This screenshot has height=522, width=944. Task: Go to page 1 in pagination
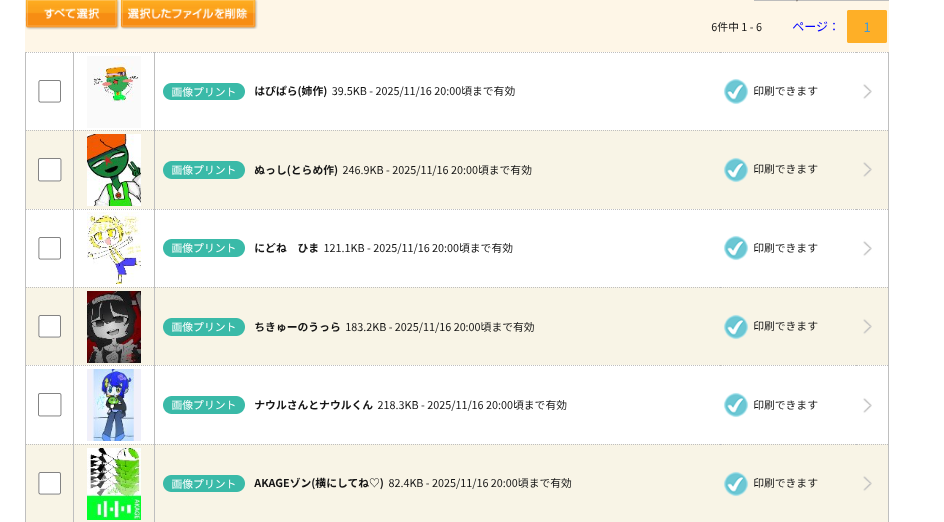click(x=866, y=27)
